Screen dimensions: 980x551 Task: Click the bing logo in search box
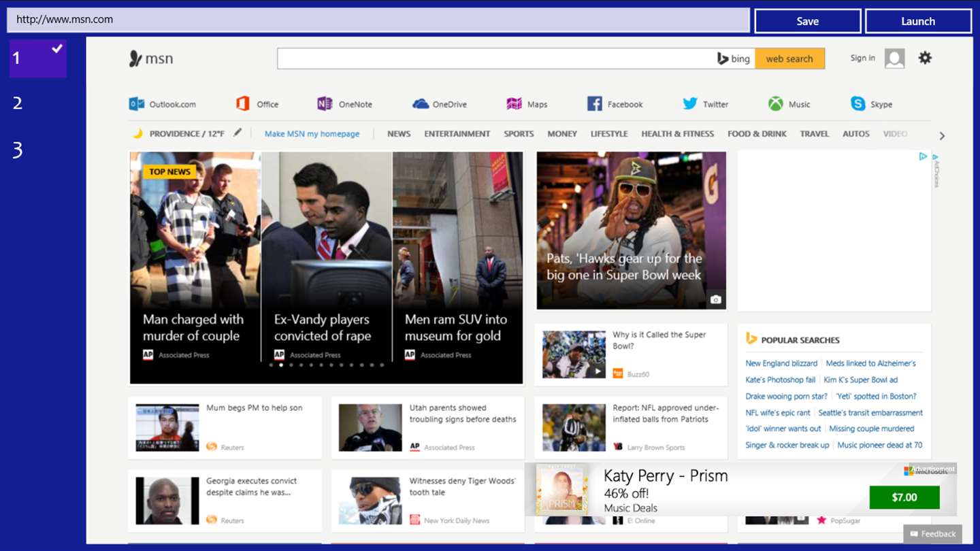coord(734,59)
